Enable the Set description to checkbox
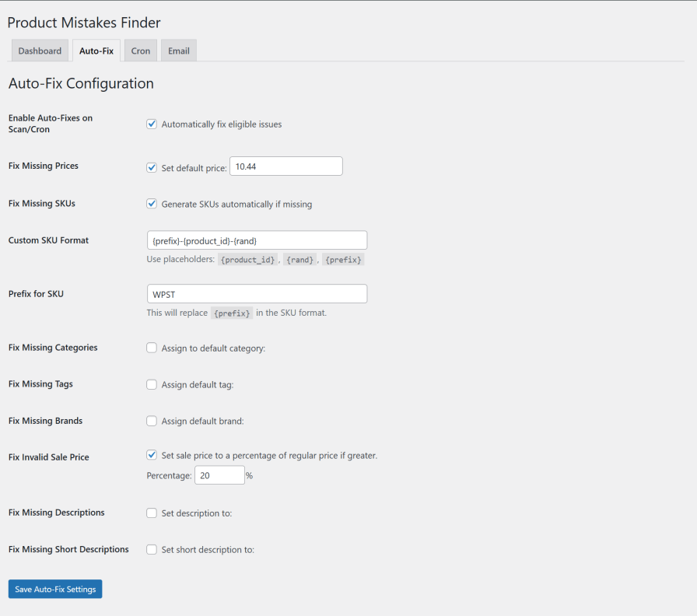 [x=152, y=513]
